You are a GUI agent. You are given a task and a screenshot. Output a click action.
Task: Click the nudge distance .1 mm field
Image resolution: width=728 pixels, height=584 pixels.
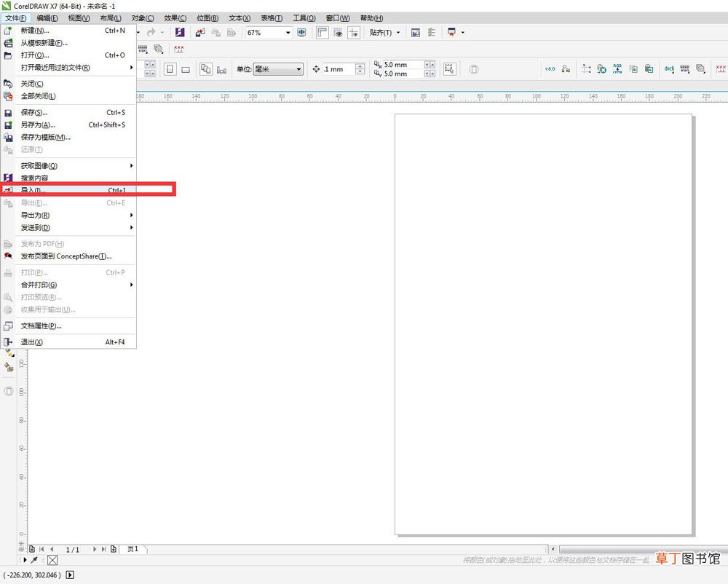point(339,69)
